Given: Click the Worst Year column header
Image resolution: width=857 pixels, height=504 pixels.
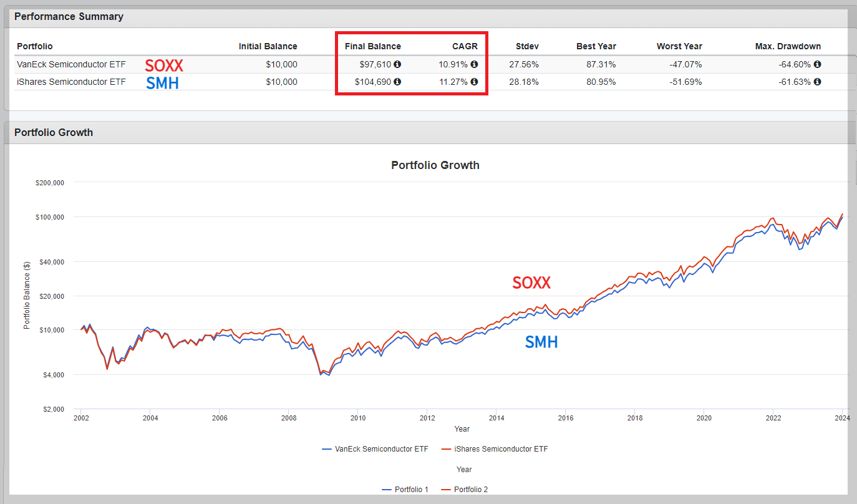Looking at the screenshot, I should coord(679,46).
